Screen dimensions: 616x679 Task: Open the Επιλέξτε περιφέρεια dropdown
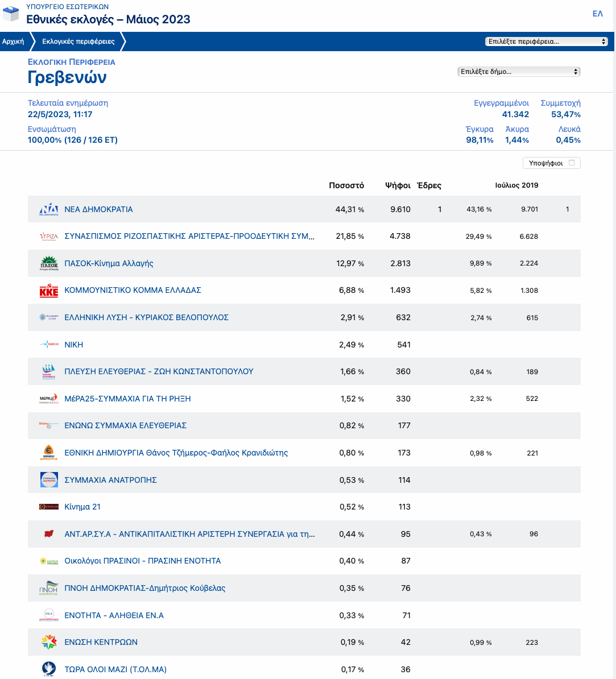click(x=547, y=42)
